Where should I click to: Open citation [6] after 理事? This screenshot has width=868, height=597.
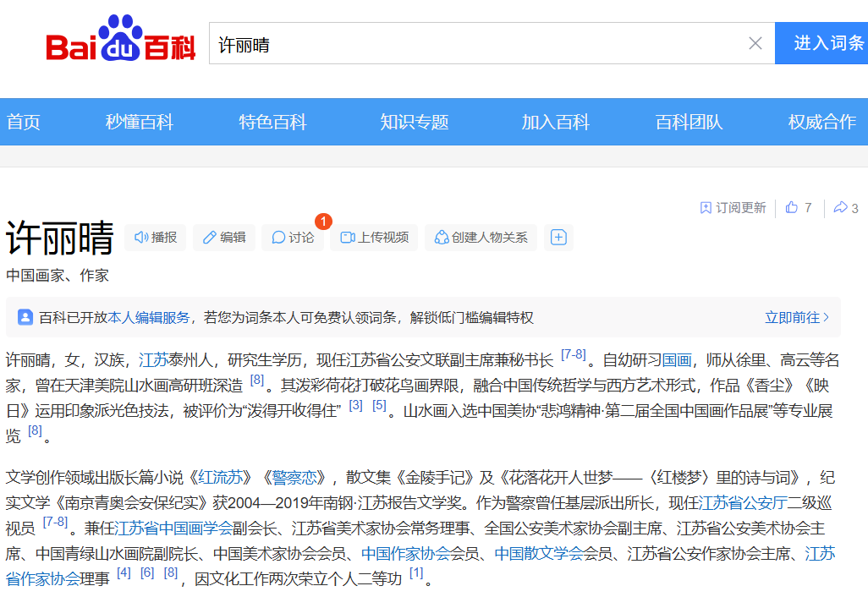point(147,572)
